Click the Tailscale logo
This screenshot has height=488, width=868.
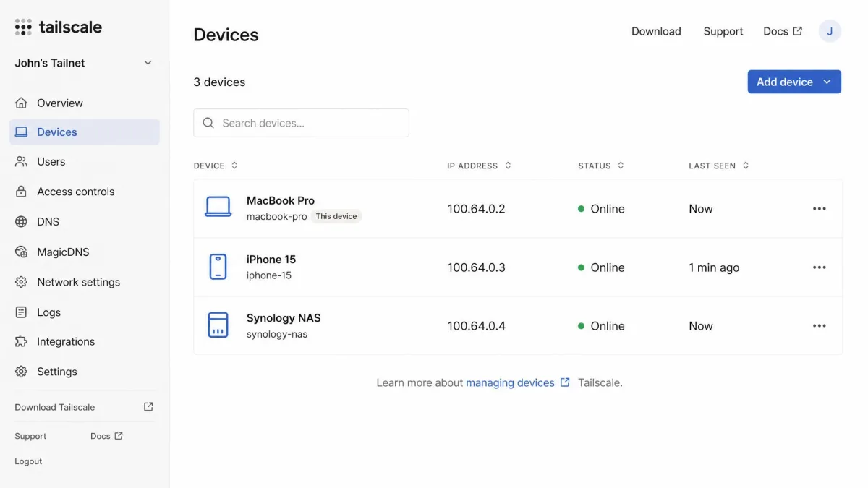coord(59,27)
